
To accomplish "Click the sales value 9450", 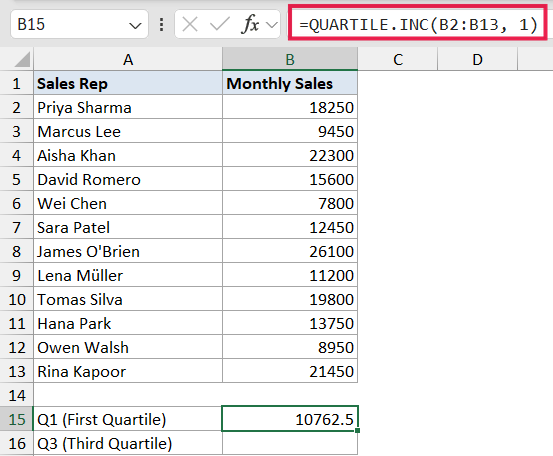I will point(290,132).
